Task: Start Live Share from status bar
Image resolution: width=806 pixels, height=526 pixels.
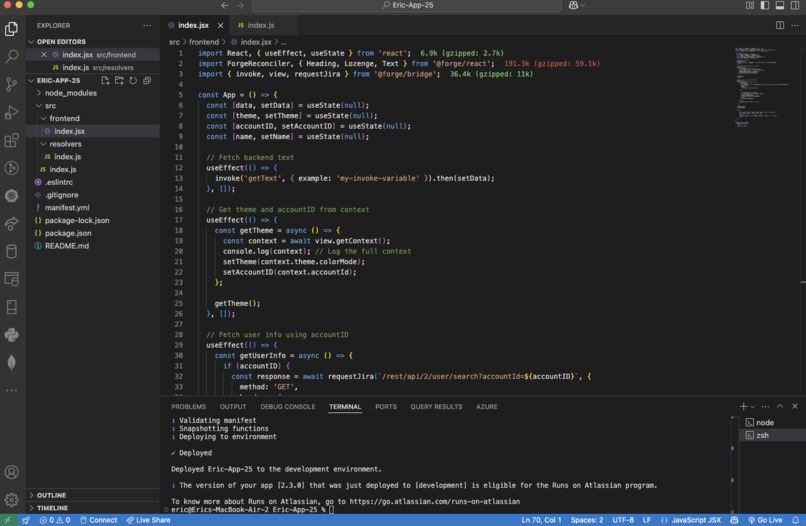Action: 149,520
